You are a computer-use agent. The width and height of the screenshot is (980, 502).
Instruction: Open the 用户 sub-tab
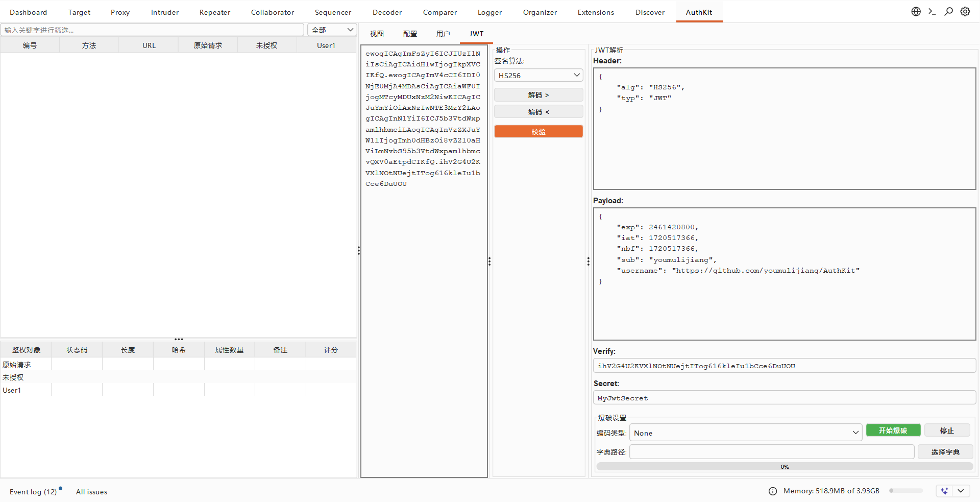tap(443, 34)
